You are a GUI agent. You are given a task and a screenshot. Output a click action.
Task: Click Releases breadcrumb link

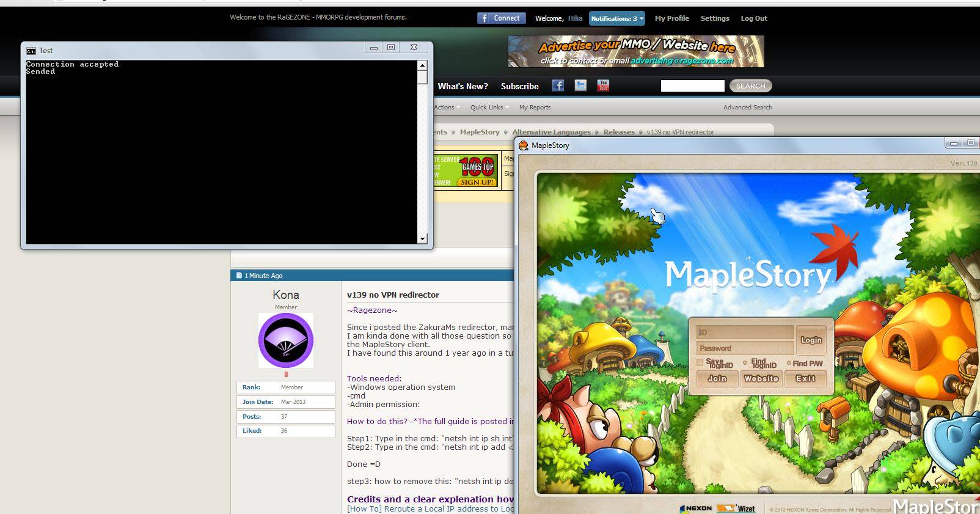point(619,132)
